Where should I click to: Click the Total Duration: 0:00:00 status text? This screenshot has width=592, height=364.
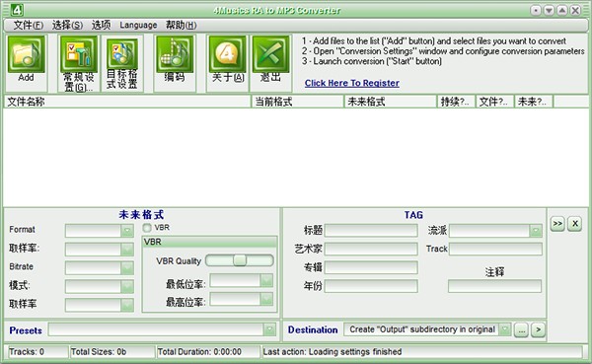pyautogui.click(x=199, y=352)
